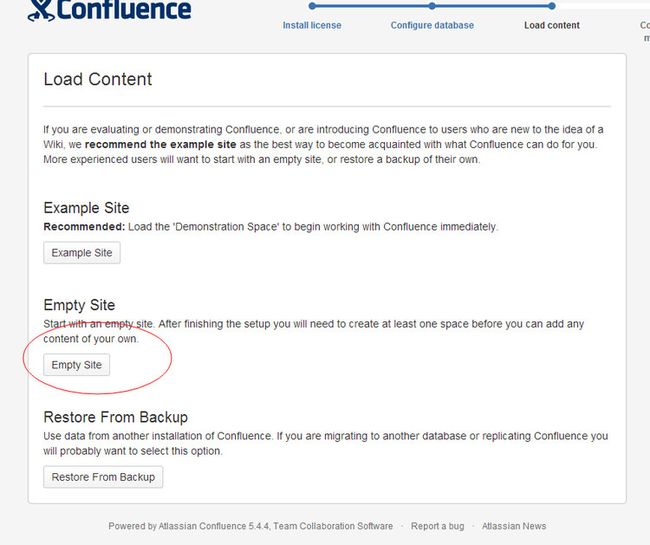Click the Team Collaboration Software link
This screenshot has height=545, width=650.
(333, 526)
